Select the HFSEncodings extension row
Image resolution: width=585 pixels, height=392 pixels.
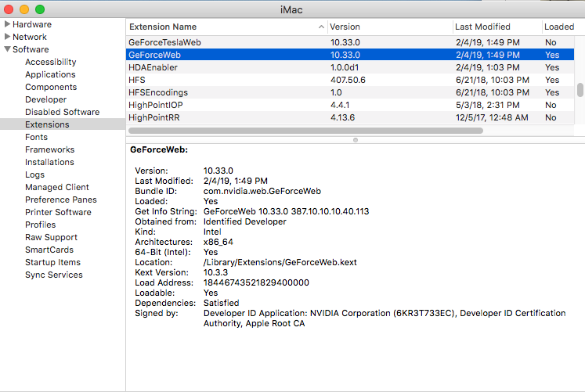[350, 92]
